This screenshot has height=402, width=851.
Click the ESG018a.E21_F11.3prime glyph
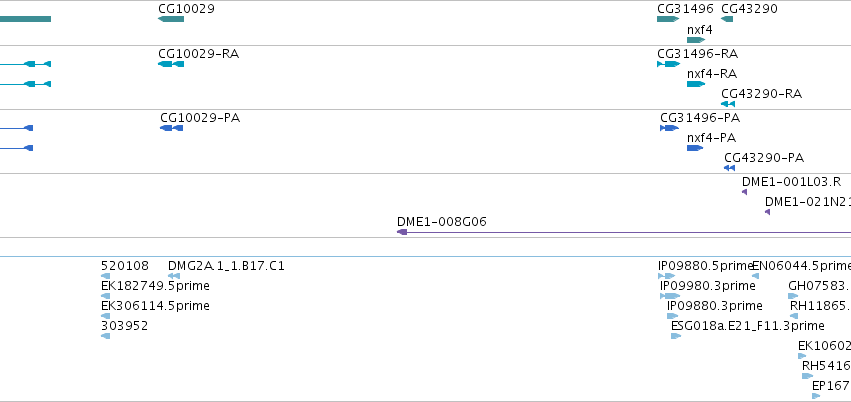click(676, 336)
